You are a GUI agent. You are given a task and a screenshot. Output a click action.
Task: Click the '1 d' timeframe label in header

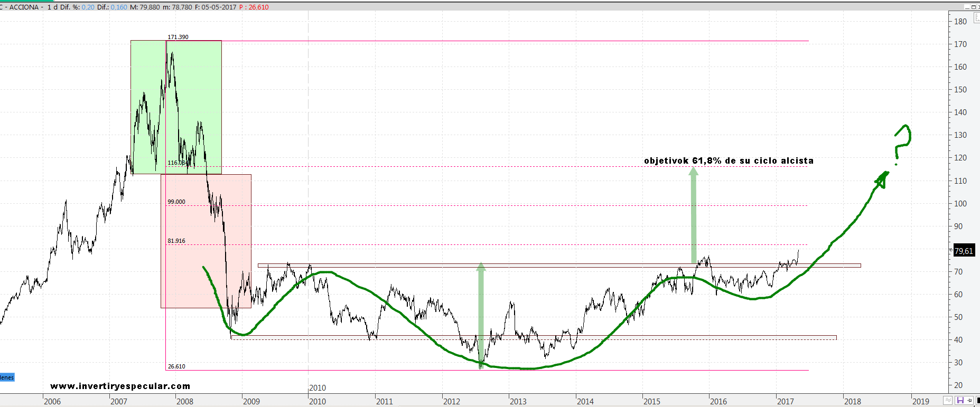tap(52, 7)
